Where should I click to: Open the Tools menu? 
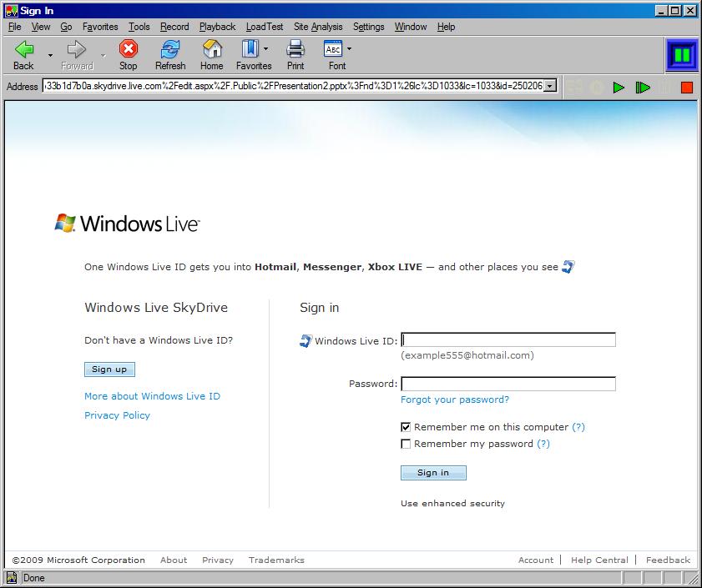click(x=139, y=27)
